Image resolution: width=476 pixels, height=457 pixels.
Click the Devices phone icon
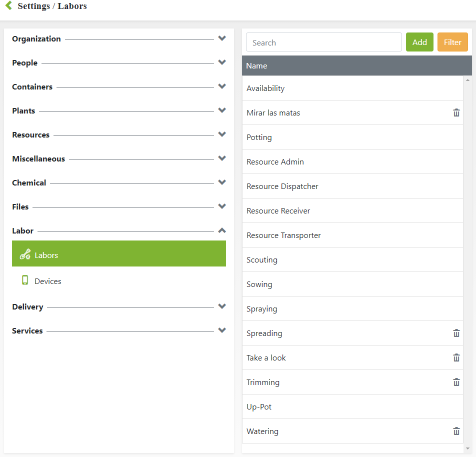[x=25, y=280]
